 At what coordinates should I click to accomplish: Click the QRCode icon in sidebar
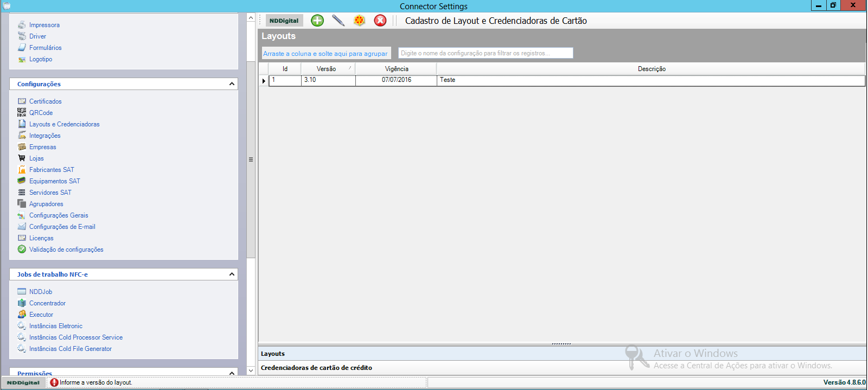[22, 112]
